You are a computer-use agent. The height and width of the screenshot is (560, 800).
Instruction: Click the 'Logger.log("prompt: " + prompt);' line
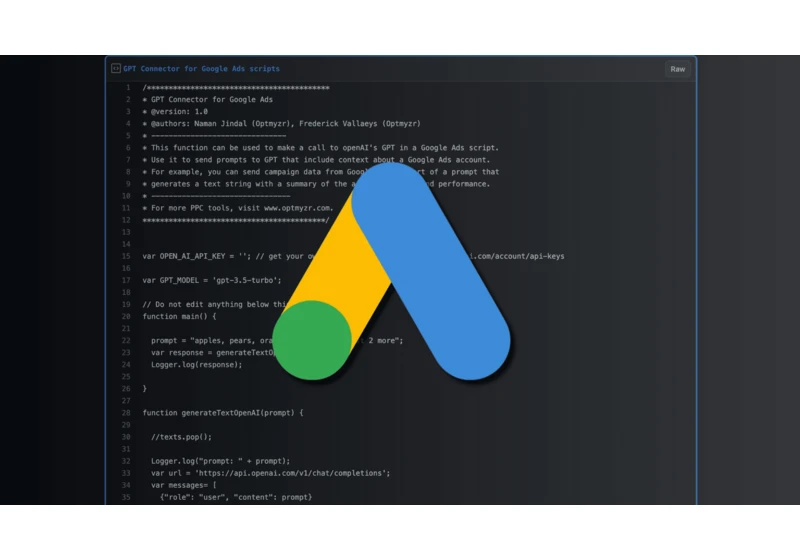pos(220,461)
